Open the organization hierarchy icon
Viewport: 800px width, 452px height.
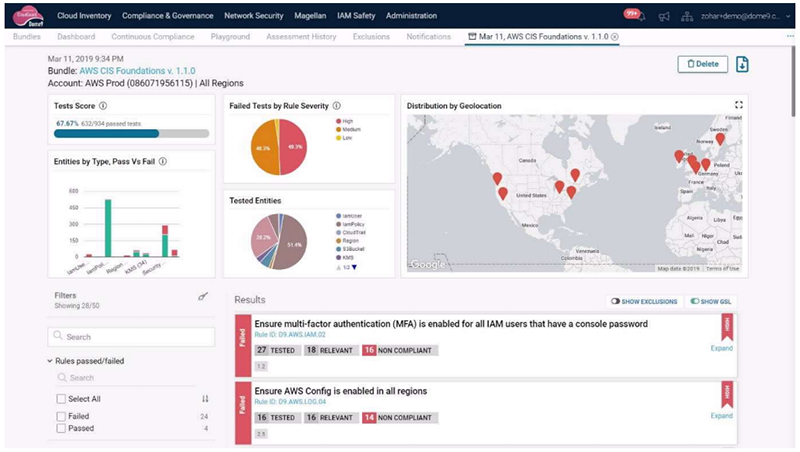(687, 16)
